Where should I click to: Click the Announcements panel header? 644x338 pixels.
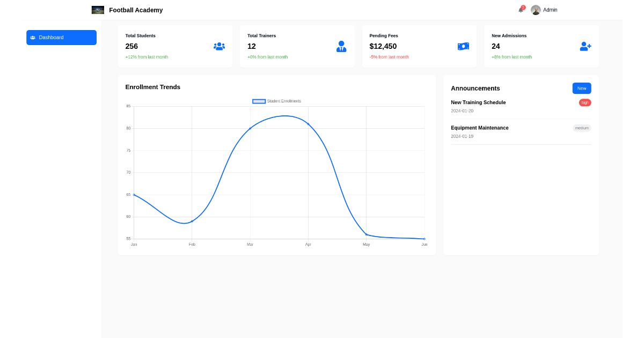[x=475, y=88]
